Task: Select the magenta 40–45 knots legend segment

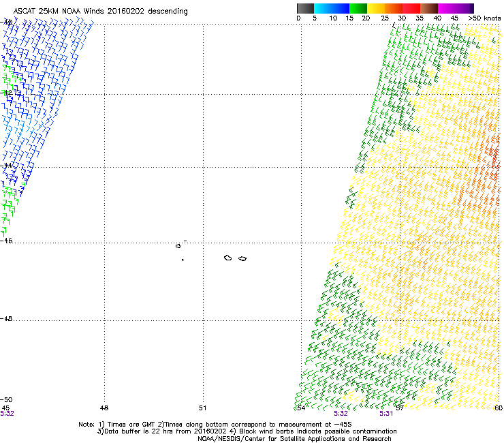Action: pos(447,8)
